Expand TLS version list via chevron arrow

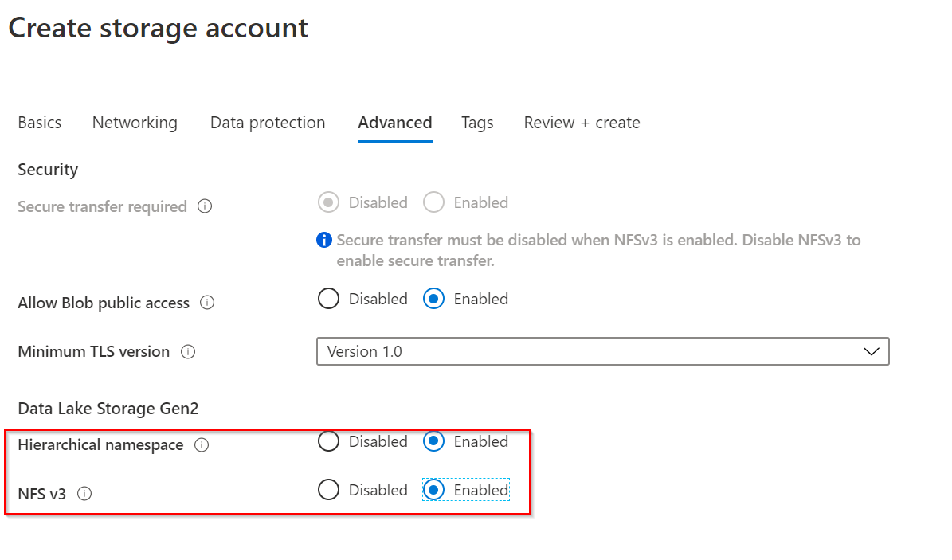tap(872, 351)
